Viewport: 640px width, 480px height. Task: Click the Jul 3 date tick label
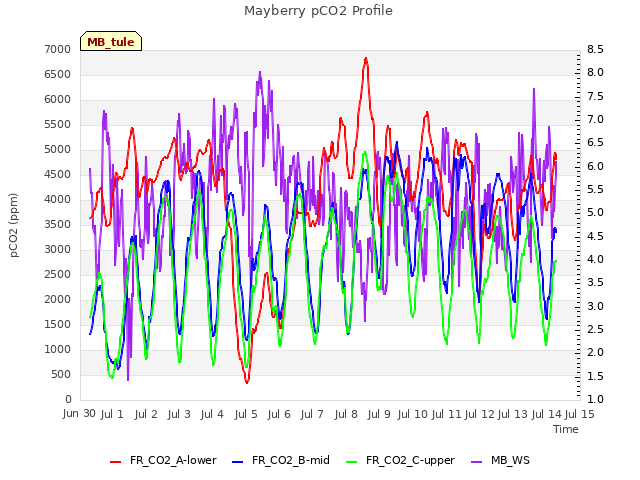tap(179, 414)
